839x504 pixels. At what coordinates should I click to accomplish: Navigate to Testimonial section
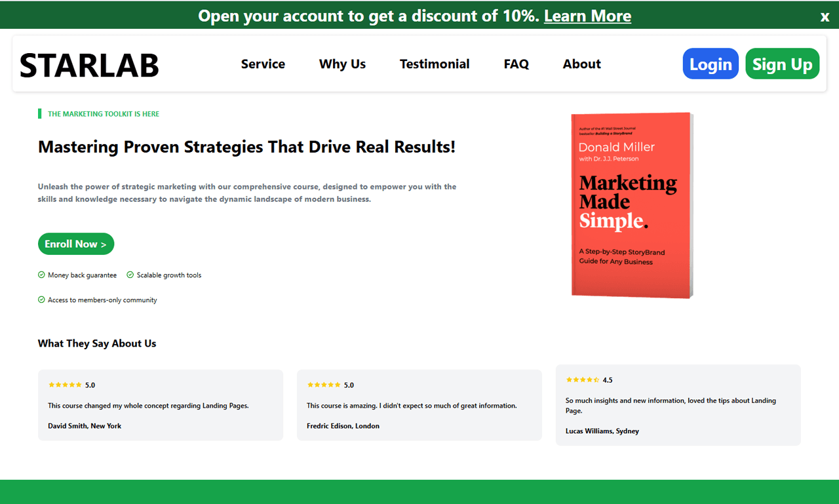pyautogui.click(x=435, y=64)
